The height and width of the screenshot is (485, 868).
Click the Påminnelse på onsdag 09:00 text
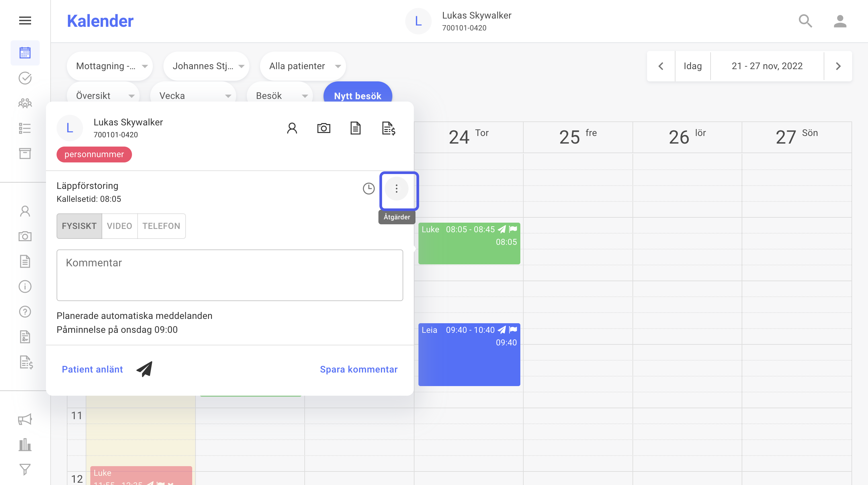tap(117, 330)
